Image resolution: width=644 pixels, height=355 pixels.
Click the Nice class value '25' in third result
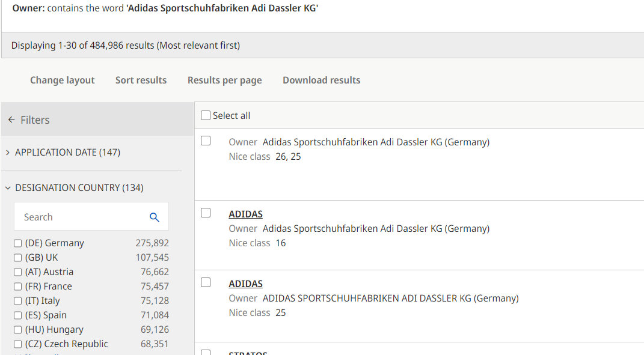pos(281,313)
